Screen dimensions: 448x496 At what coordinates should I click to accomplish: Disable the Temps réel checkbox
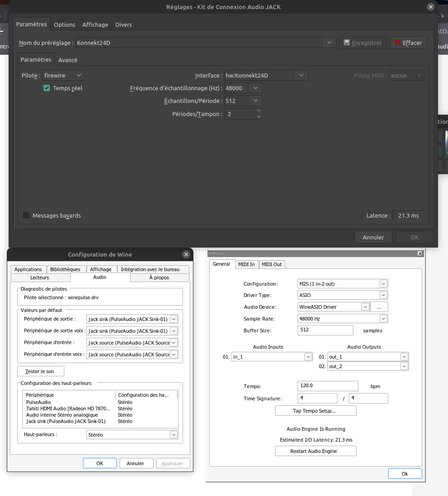click(47, 88)
